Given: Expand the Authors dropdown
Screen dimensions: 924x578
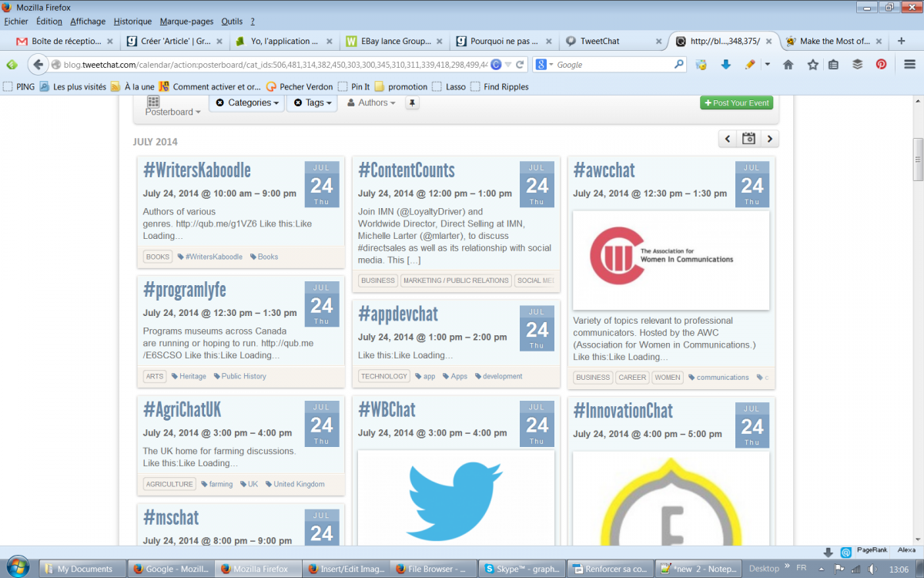Looking at the screenshot, I should coord(371,102).
